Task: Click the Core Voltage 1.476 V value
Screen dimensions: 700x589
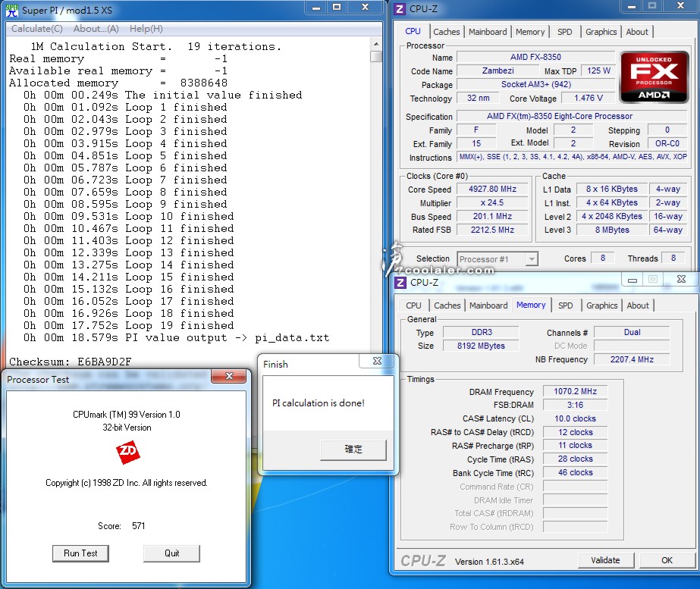Action: (588, 99)
